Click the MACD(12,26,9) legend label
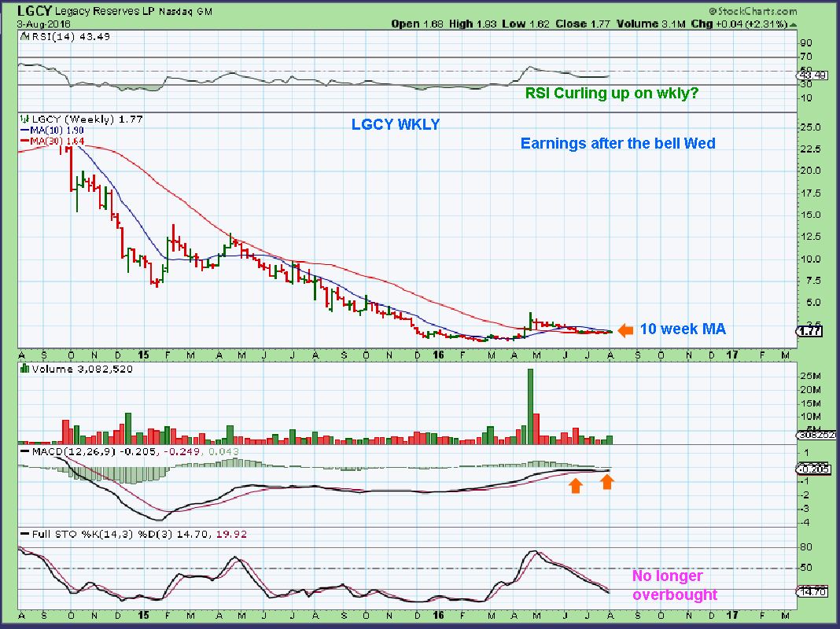 click(x=74, y=452)
